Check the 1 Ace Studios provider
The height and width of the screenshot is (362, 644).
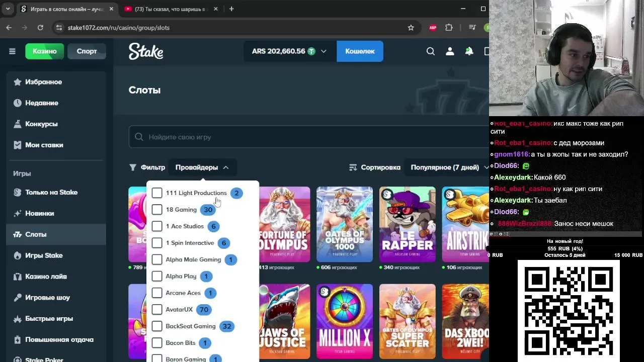click(x=157, y=226)
